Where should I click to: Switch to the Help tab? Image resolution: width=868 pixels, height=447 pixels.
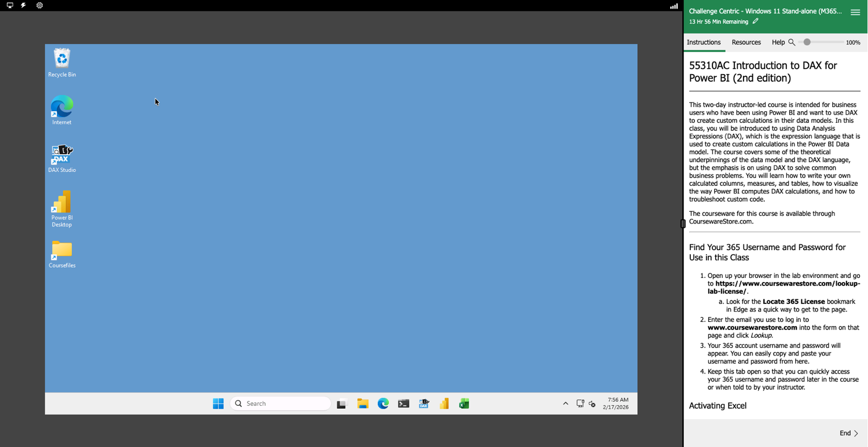pyautogui.click(x=778, y=42)
